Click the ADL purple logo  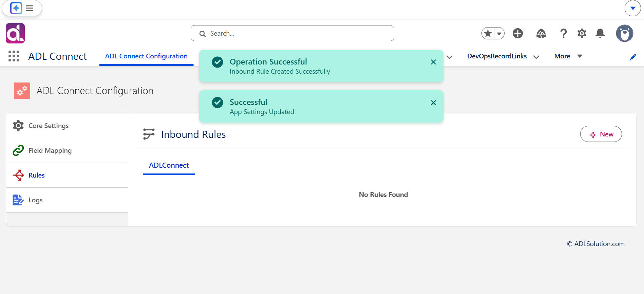pos(15,33)
